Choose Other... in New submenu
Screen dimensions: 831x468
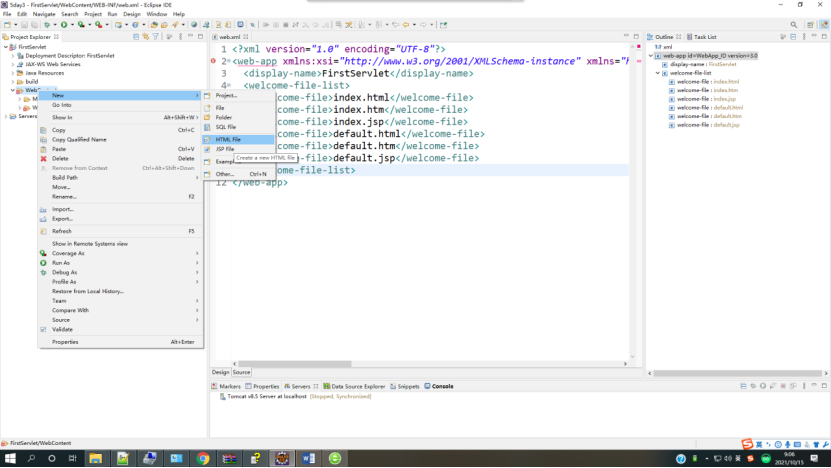click(238, 174)
